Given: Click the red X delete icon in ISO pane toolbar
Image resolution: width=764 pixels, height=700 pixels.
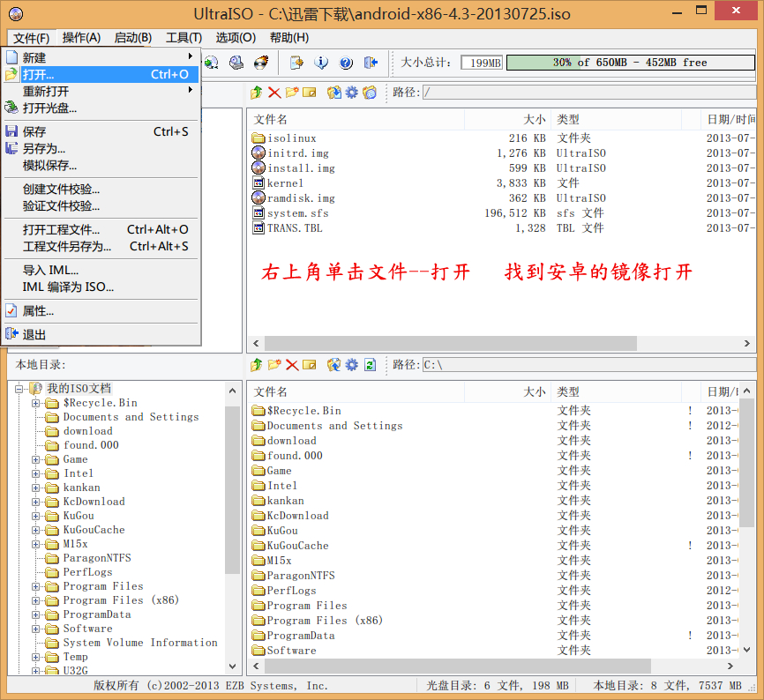Looking at the screenshot, I should (x=274, y=92).
